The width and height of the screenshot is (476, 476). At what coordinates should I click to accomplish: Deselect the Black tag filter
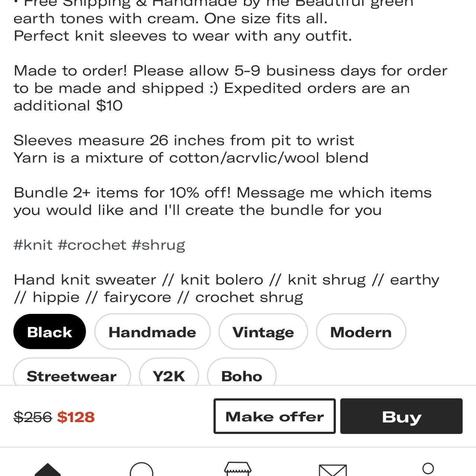pos(49,331)
